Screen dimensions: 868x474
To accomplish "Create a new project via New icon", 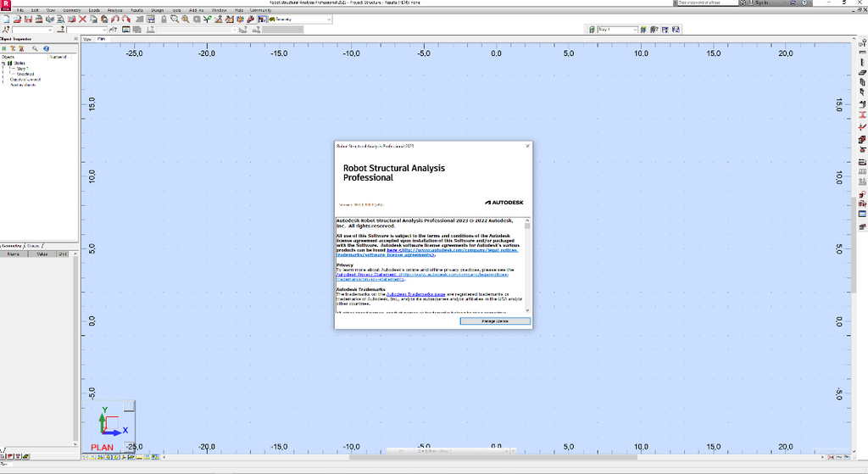I will (x=7, y=20).
